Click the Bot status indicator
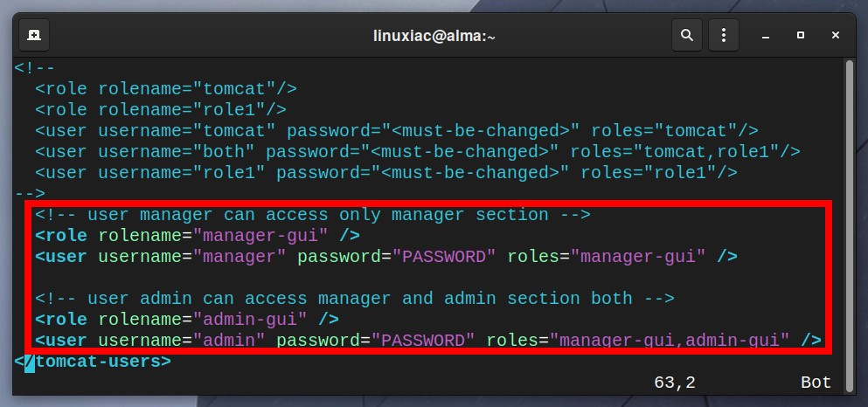This screenshot has height=407, width=868. click(816, 383)
